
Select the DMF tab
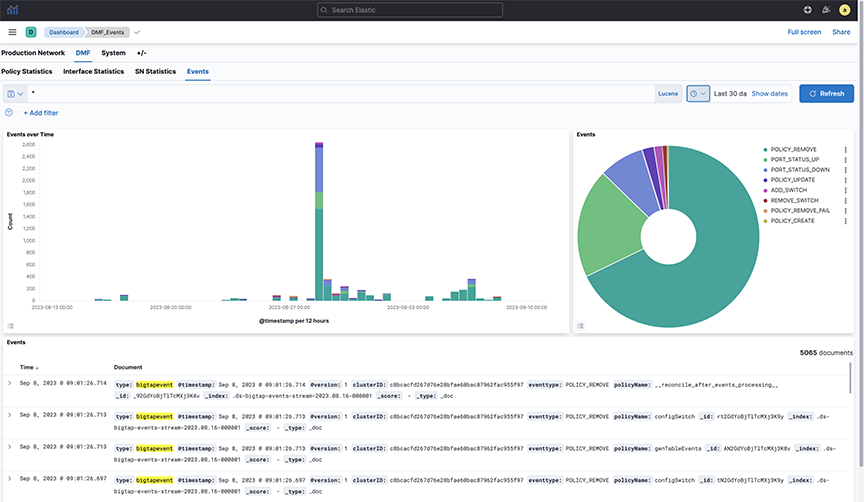pyautogui.click(x=83, y=53)
